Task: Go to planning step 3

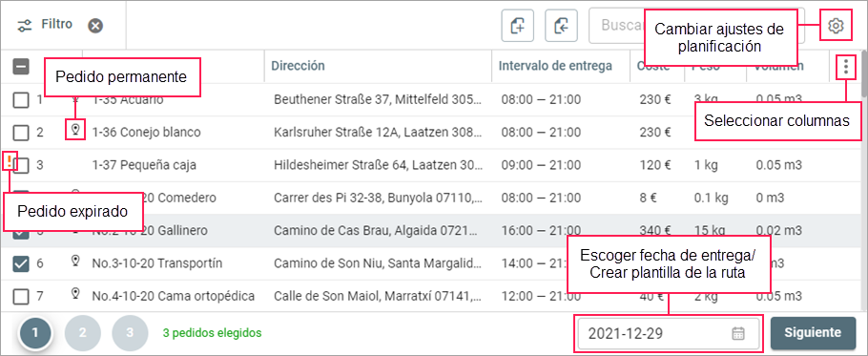Action: 130,333
